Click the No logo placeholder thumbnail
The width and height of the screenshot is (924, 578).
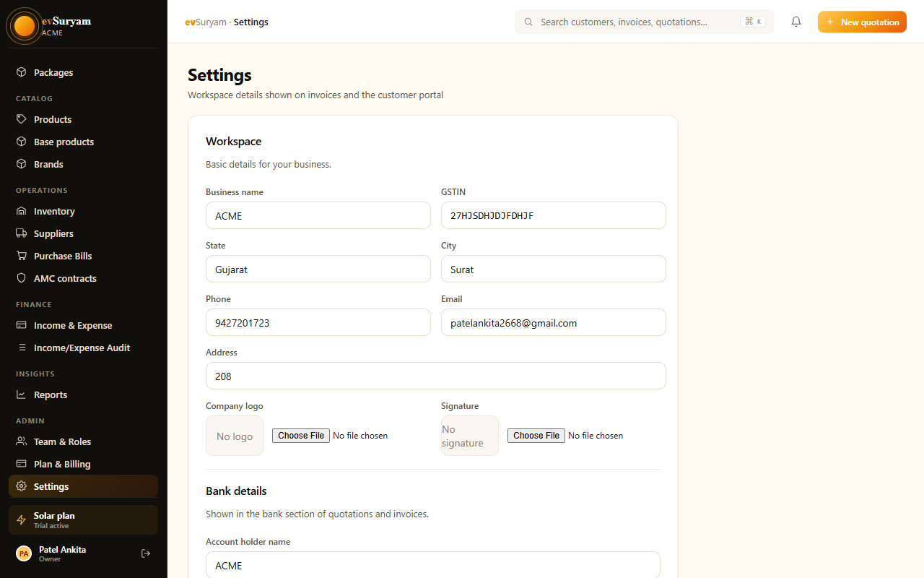[x=235, y=436]
